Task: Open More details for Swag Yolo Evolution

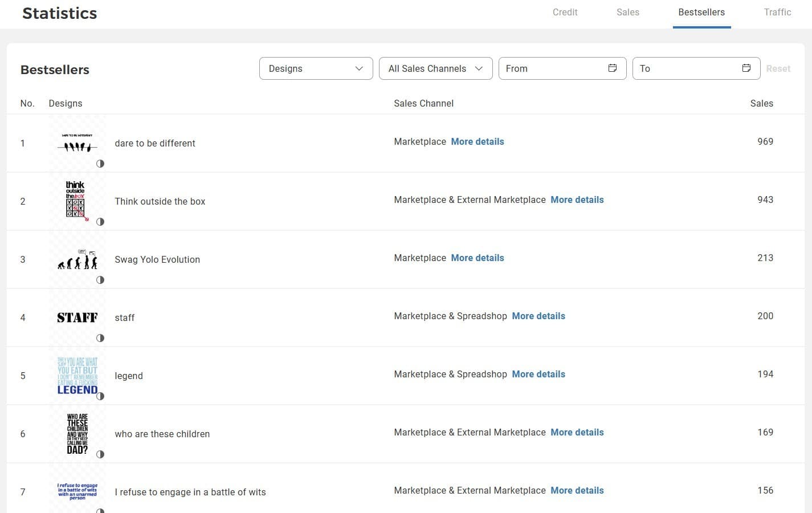Action: click(x=478, y=258)
